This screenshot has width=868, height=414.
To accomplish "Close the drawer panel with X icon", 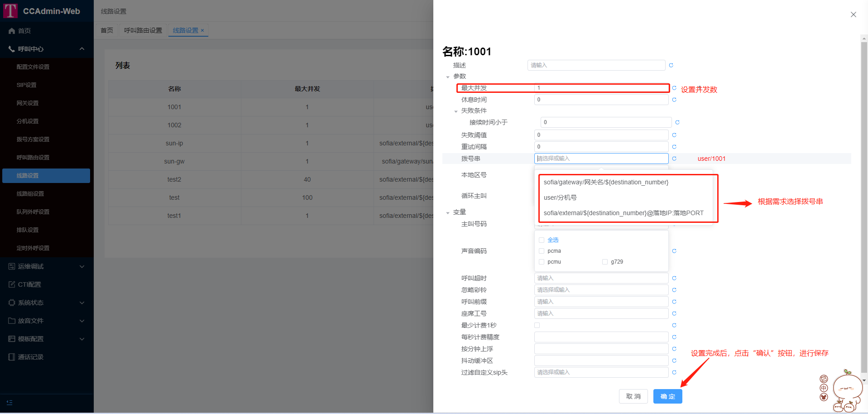I will [x=853, y=14].
